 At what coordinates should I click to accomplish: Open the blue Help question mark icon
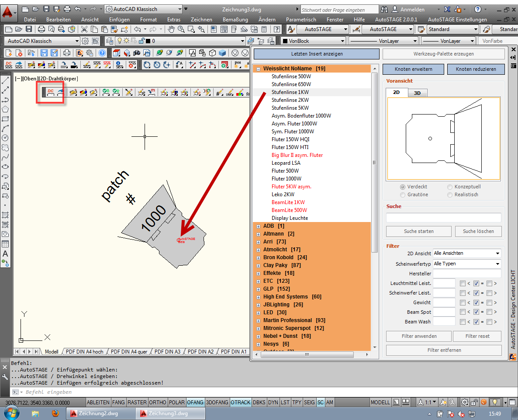pos(102,53)
